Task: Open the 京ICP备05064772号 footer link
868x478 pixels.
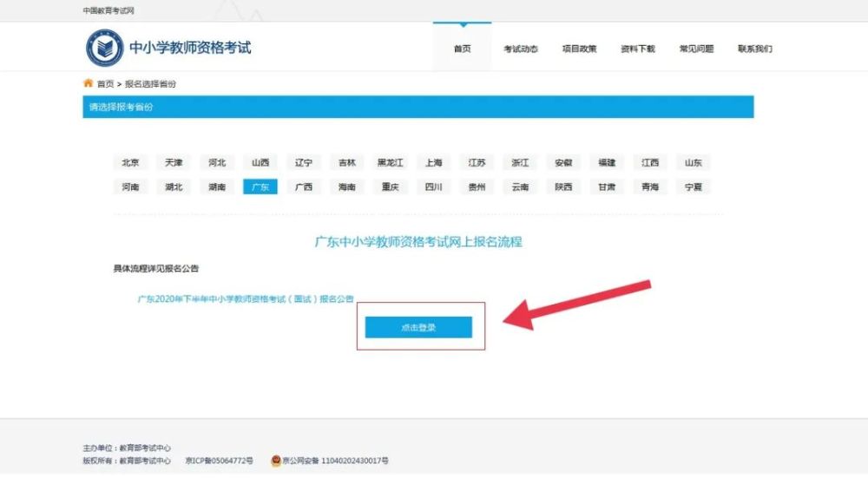Action: click(x=220, y=461)
